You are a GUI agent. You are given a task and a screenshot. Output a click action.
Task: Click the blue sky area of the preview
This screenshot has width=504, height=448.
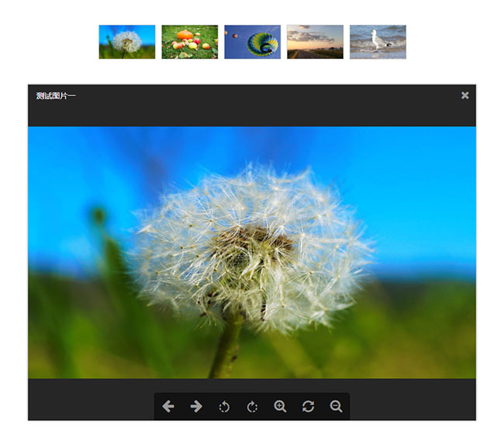click(x=419, y=178)
